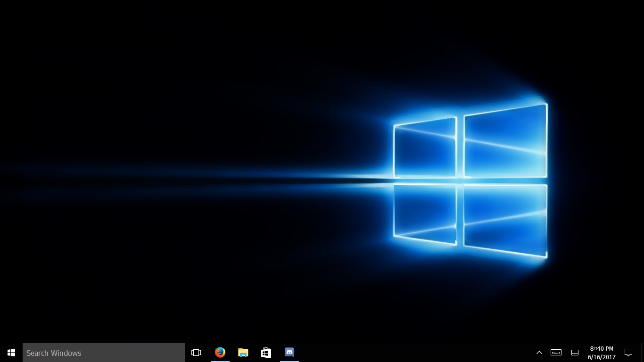Viewport: 644px width, 362px height.
Task: Show hidden system tray icons
Action: coord(539,353)
